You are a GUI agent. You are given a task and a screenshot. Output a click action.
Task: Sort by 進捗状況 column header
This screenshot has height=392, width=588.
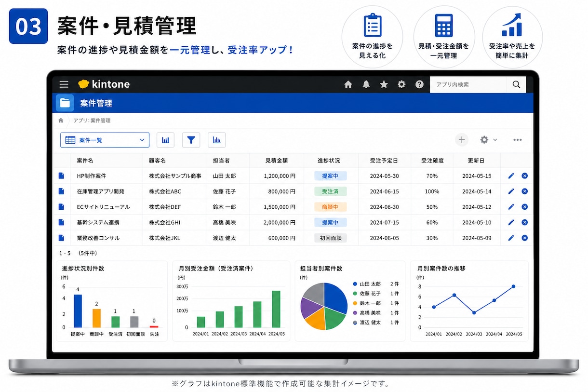330,161
